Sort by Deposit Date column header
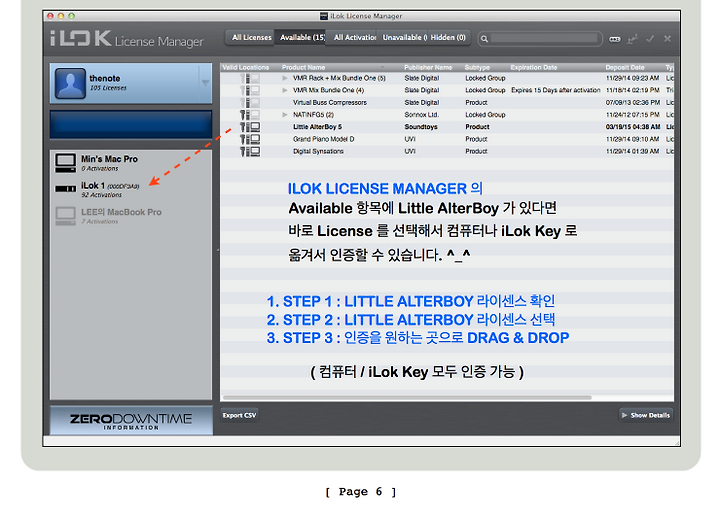 [624, 67]
